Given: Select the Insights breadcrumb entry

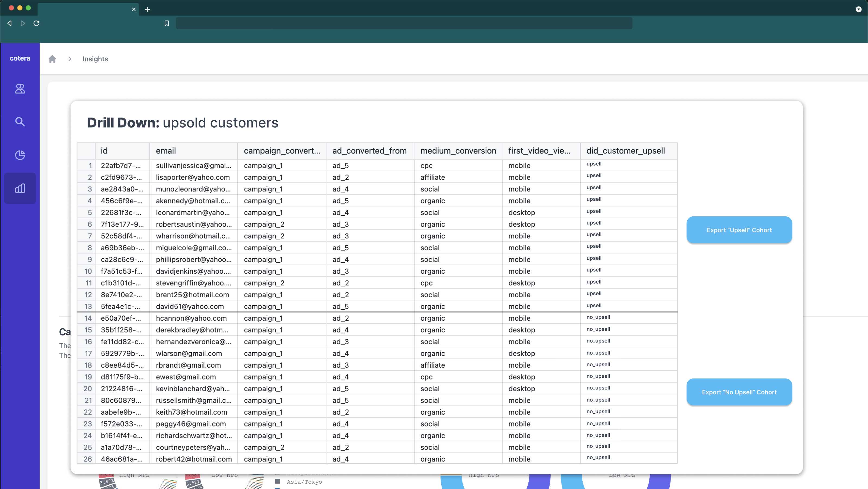Looking at the screenshot, I should pyautogui.click(x=95, y=59).
